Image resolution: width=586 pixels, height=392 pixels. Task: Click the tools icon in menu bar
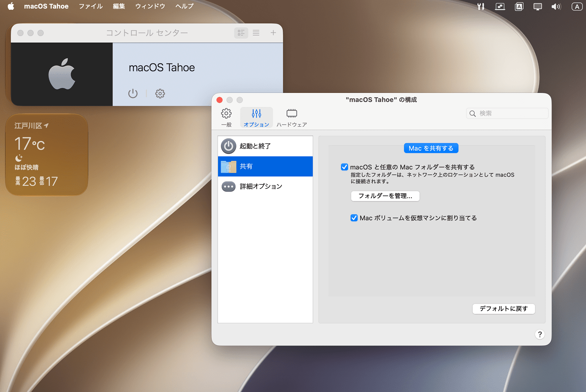[x=481, y=6]
